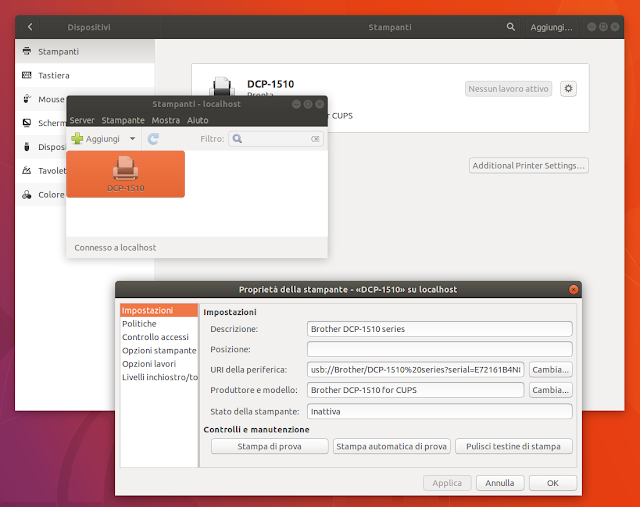Click Stampa di prova button
The width and height of the screenshot is (640, 507).
coord(269,446)
